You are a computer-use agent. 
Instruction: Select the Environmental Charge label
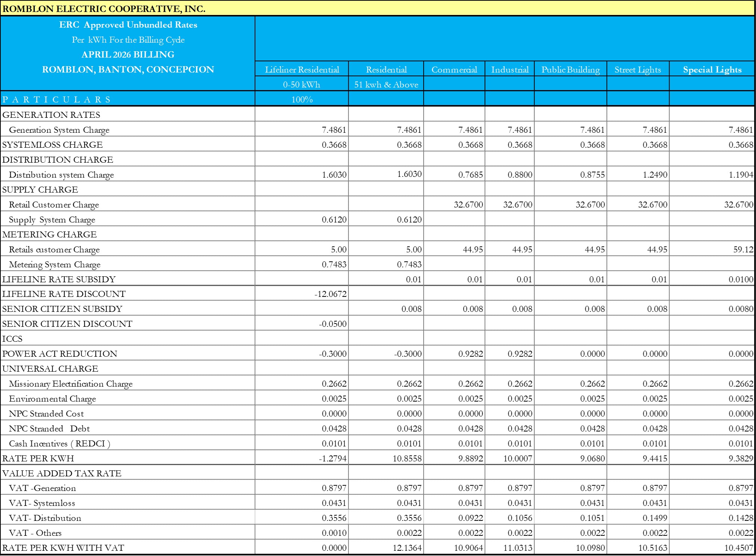pyautogui.click(x=52, y=399)
